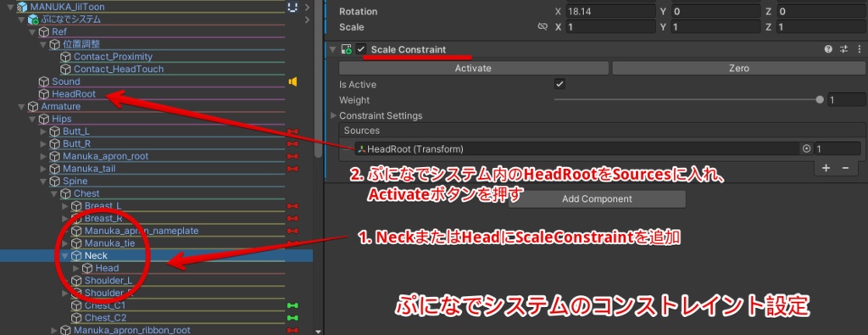The height and width of the screenshot is (335, 868).
Task: Click the MANUKA_lilToon prefab cube icon
Action: [x=23, y=7]
